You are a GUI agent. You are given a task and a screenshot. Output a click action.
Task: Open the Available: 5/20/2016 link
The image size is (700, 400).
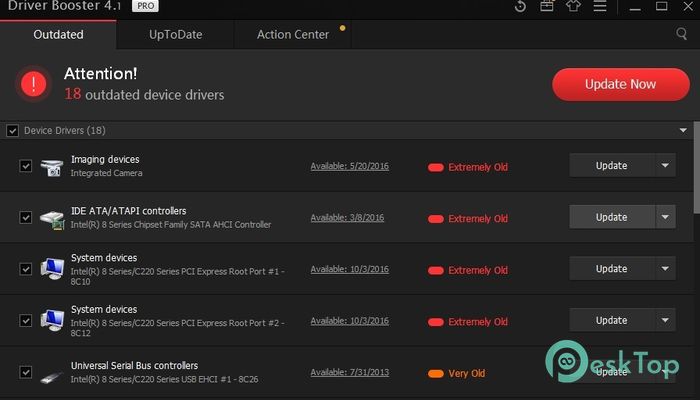pyautogui.click(x=350, y=166)
